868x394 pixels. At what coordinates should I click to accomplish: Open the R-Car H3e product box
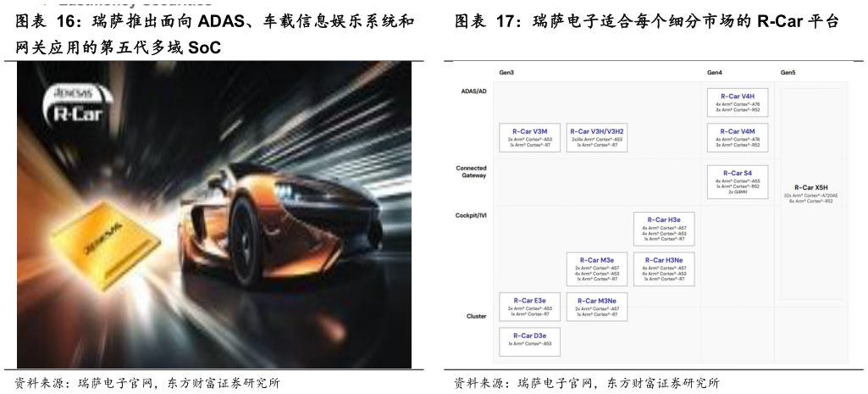(663, 229)
